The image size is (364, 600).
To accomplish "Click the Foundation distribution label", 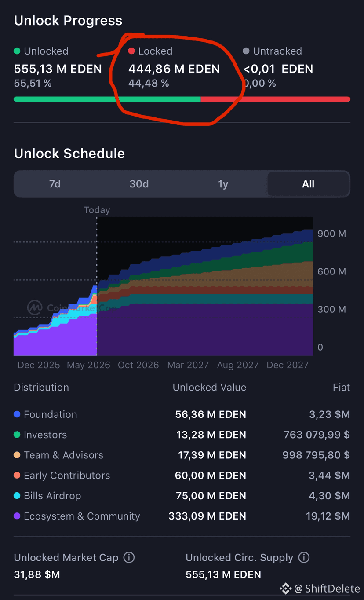I will click(x=51, y=414).
